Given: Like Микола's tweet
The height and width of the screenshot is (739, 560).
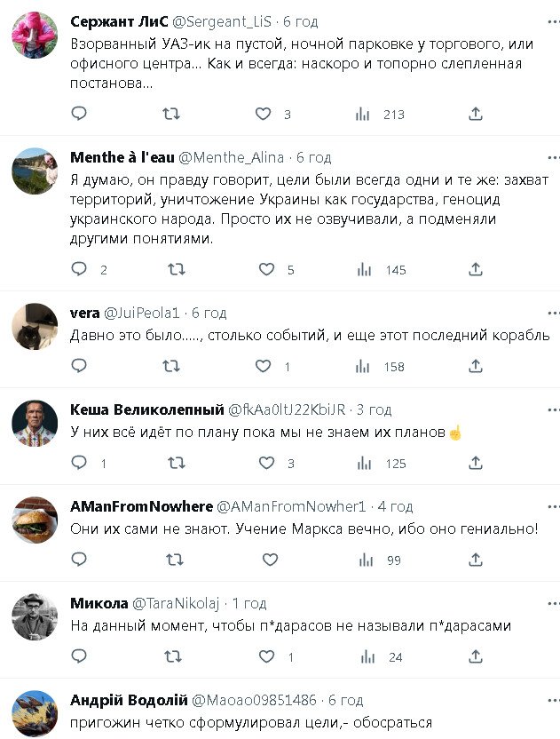Looking at the screenshot, I should pos(265,656).
